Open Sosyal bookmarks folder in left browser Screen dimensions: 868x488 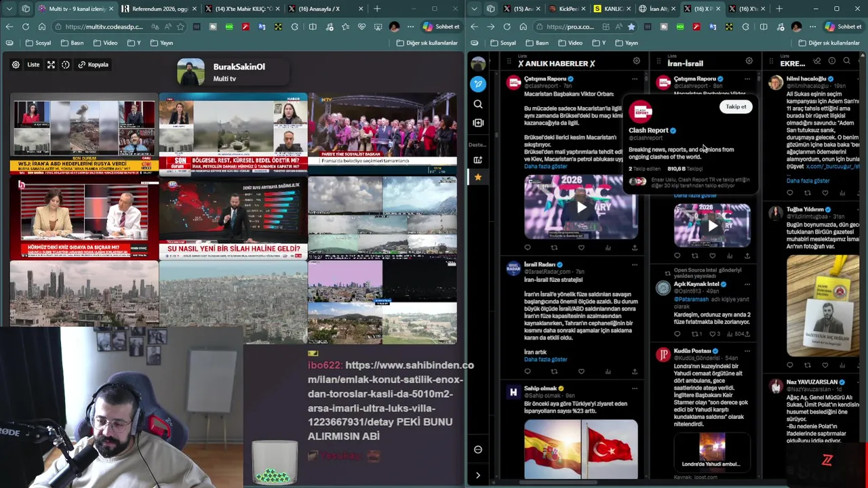[39, 43]
